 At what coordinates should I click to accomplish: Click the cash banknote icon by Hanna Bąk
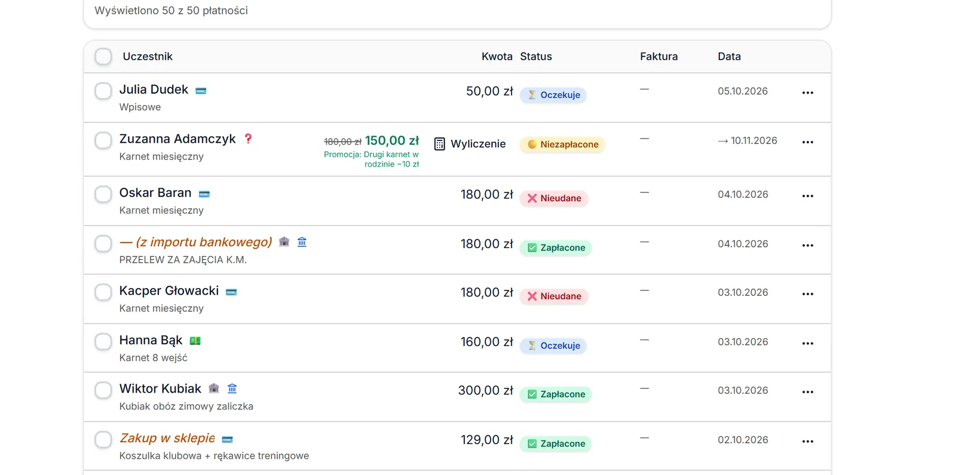tap(195, 341)
